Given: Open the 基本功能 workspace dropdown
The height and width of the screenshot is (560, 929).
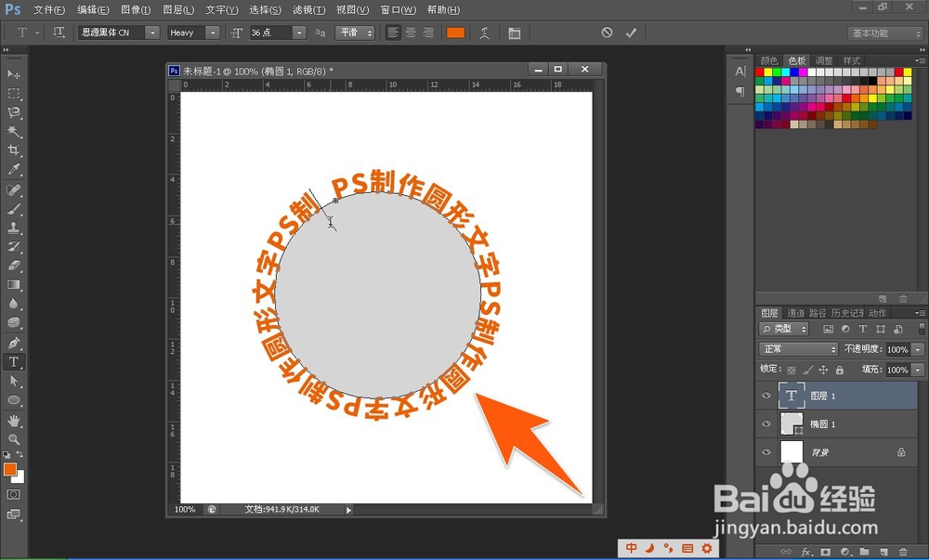Looking at the screenshot, I should click(x=884, y=33).
